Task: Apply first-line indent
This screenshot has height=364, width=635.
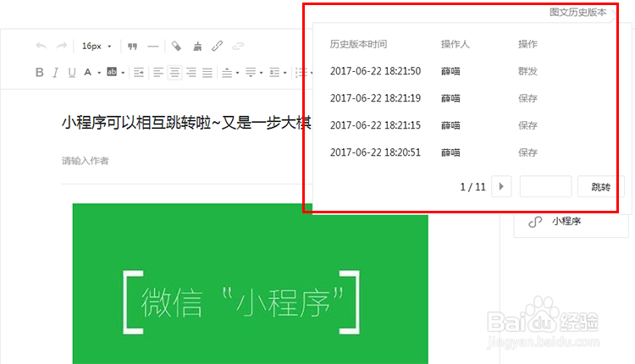Action: coord(139,73)
